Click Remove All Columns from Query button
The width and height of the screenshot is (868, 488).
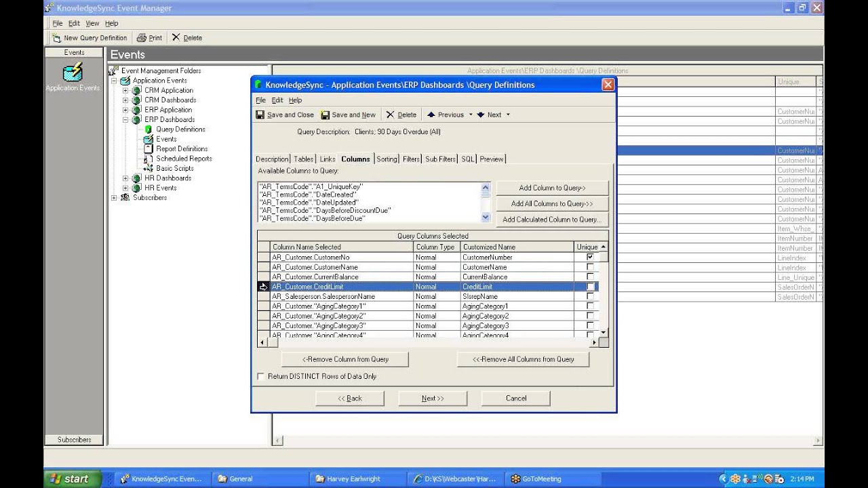click(x=523, y=359)
